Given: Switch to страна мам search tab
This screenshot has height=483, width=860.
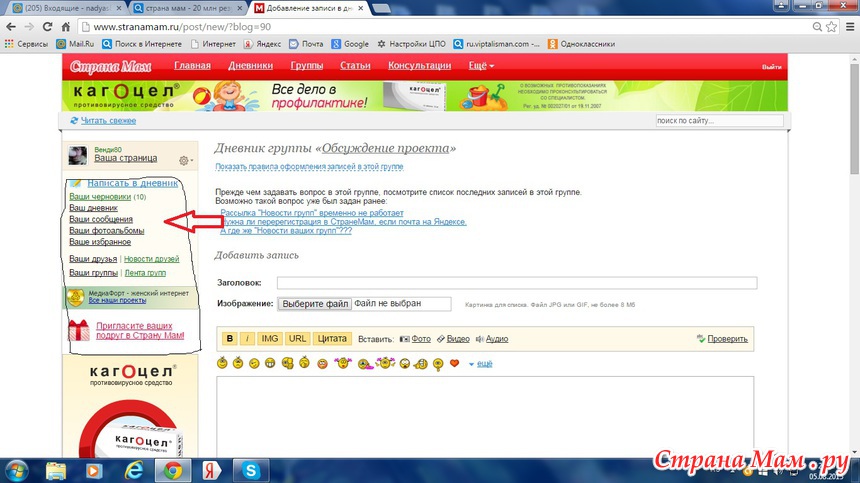Looking at the screenshot, I should (188, 8).
